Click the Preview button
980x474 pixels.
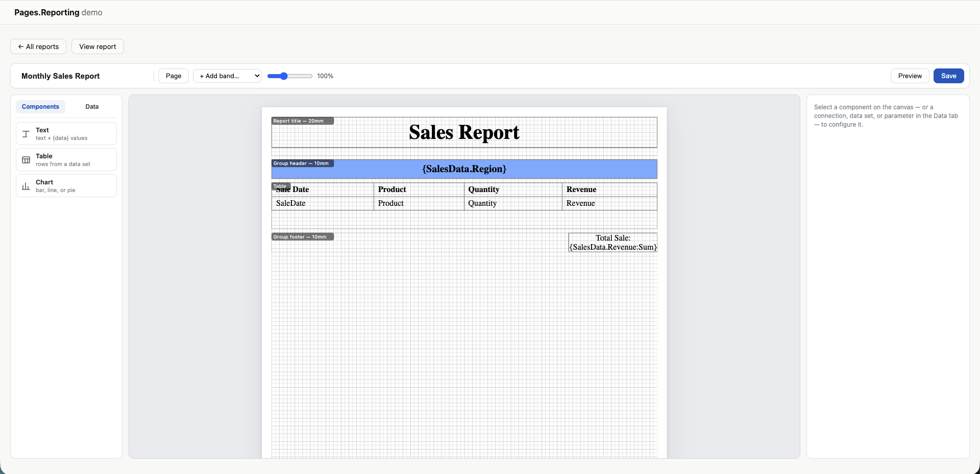[x=910, y=76]
